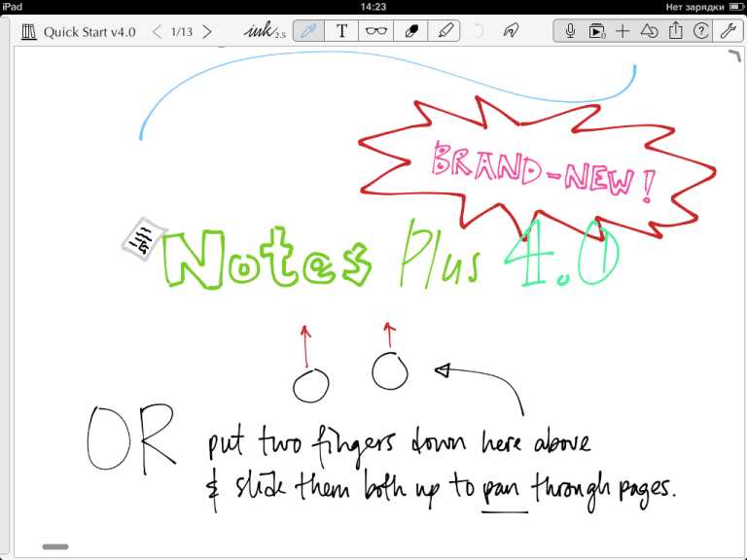Open the shapes tool icon
The image size is (747, 560).
point(649,31)
